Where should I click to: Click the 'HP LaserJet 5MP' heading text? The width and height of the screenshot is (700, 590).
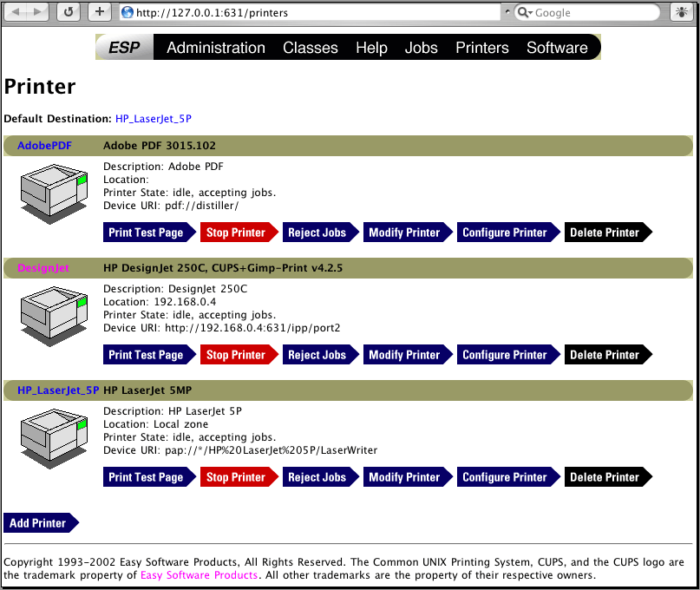[147, 390]
